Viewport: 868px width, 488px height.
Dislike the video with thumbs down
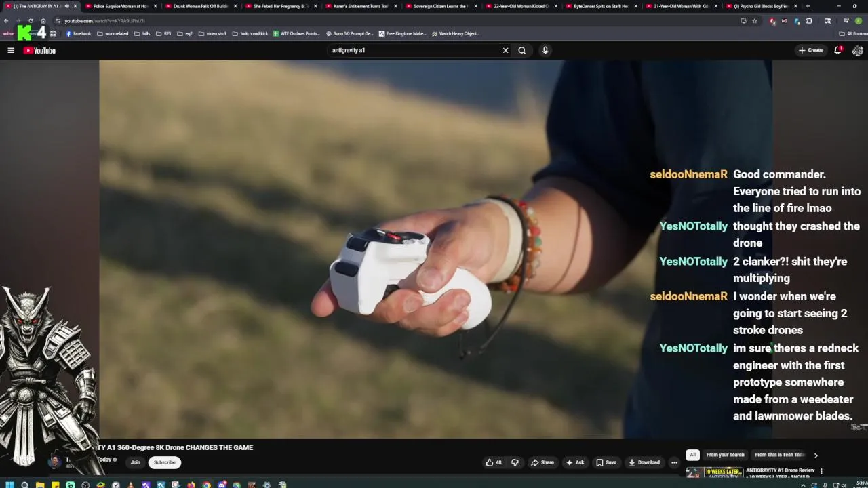[515, 462]
